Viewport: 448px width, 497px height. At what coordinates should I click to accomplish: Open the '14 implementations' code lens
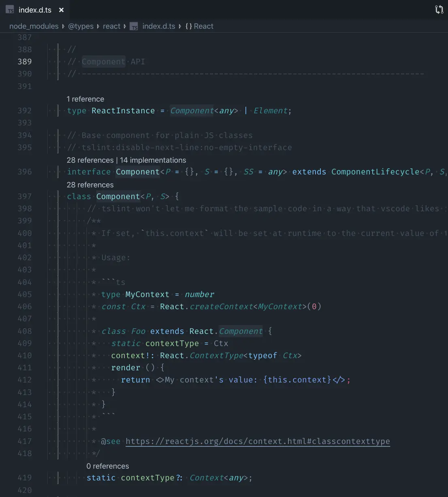tap(153, 160)
